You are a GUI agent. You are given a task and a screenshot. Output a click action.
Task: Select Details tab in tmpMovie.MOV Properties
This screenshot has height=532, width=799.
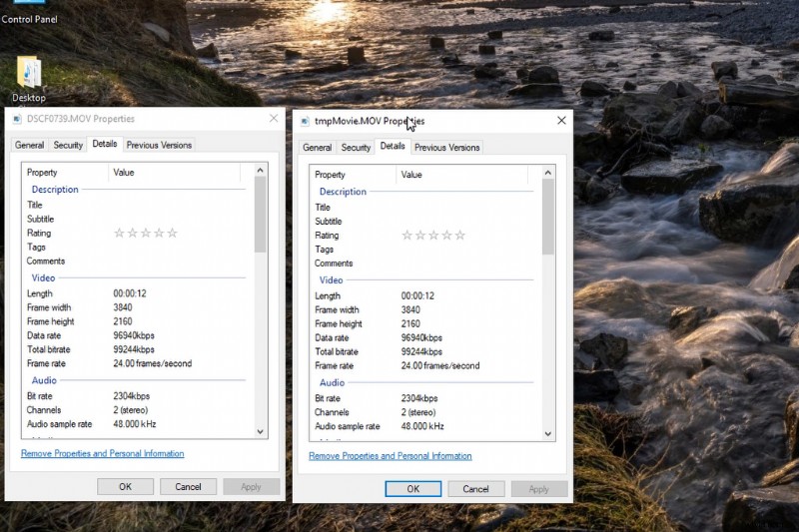(x=393, y=146)
